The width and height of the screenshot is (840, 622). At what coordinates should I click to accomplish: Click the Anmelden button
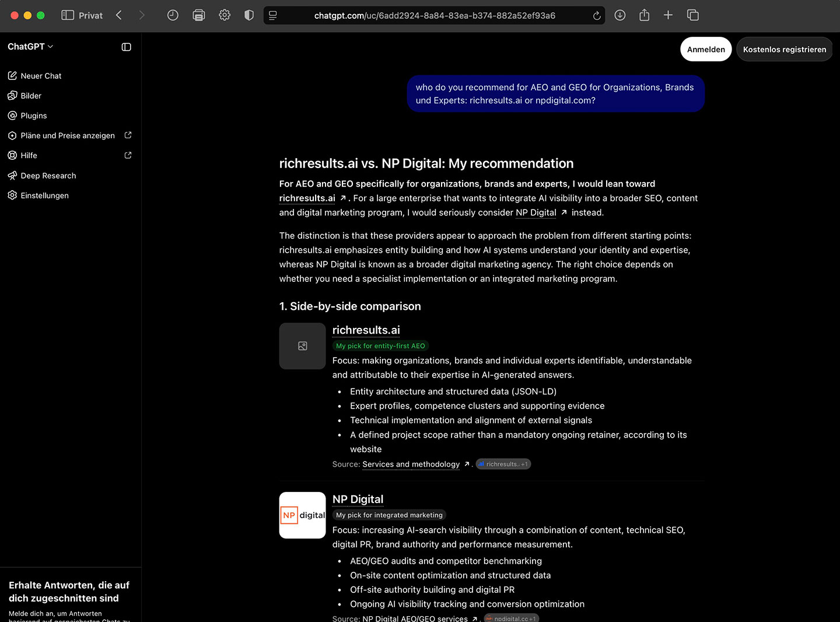[x=706, y=50]
